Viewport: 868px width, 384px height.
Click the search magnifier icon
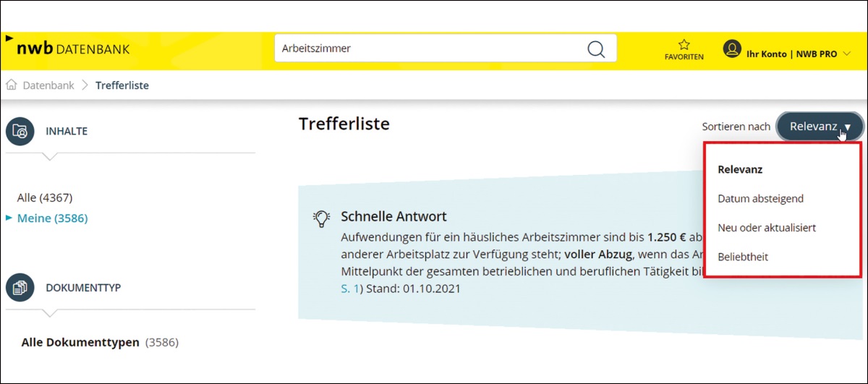595,48
